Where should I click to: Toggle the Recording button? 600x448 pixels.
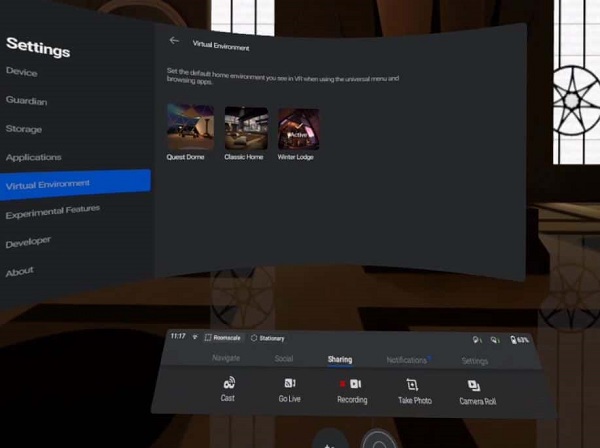pos(352,386)
